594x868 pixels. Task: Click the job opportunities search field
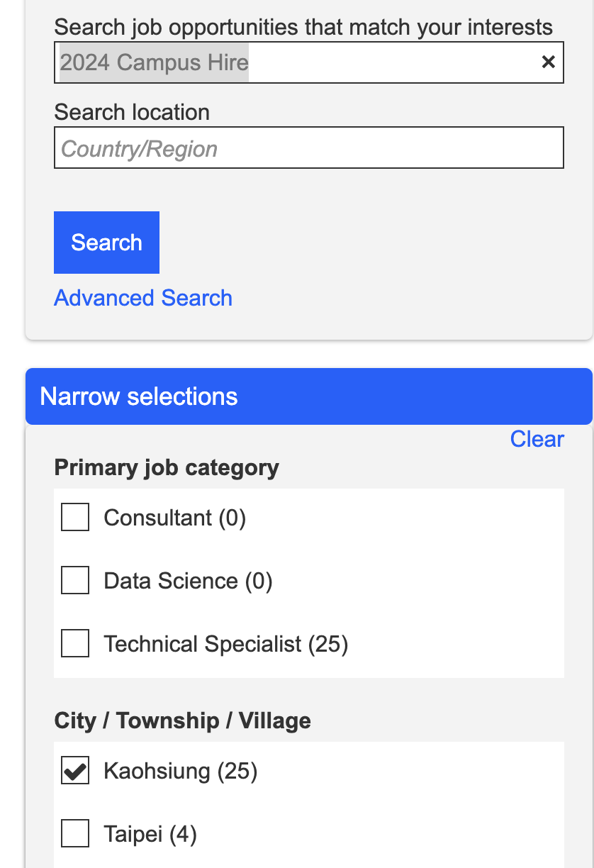298,62
